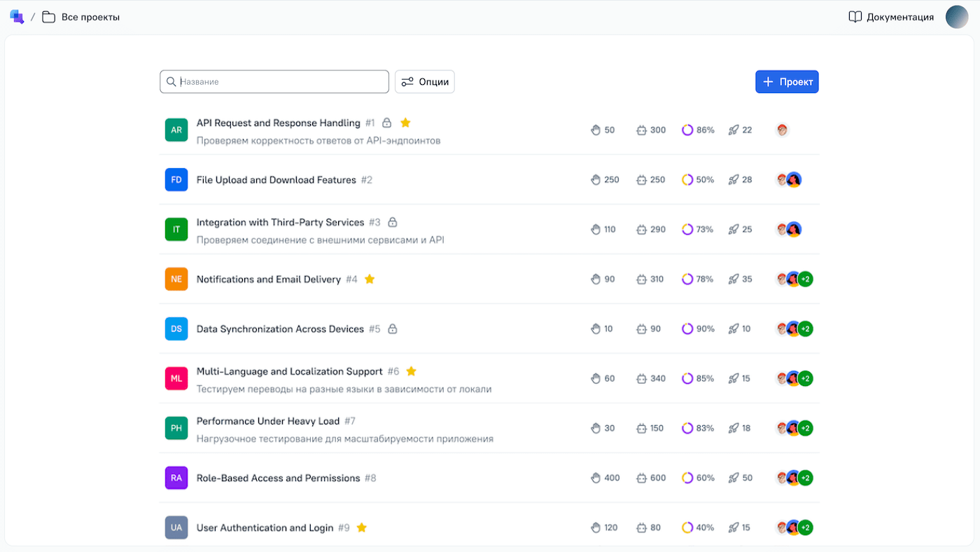Click the 86% progress ring
This screenshot has width=980, height=552.
click(687, 130)
